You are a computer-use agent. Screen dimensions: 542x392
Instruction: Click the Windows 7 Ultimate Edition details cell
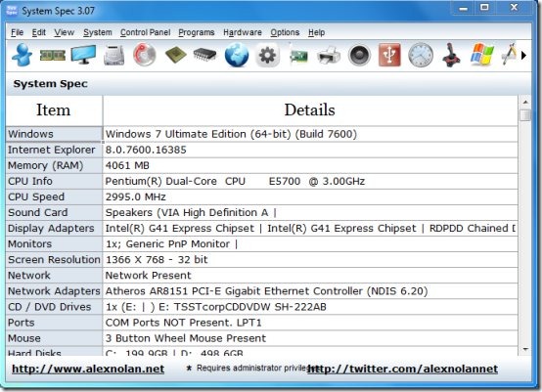click(x=310, y=134)
